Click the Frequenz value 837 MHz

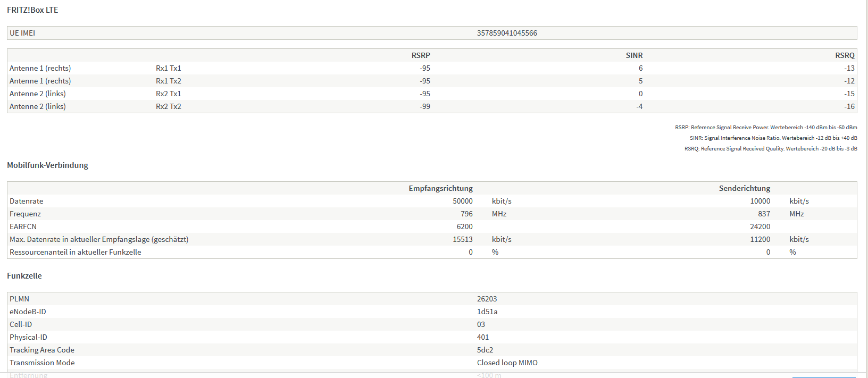click(x=764, y=214)
